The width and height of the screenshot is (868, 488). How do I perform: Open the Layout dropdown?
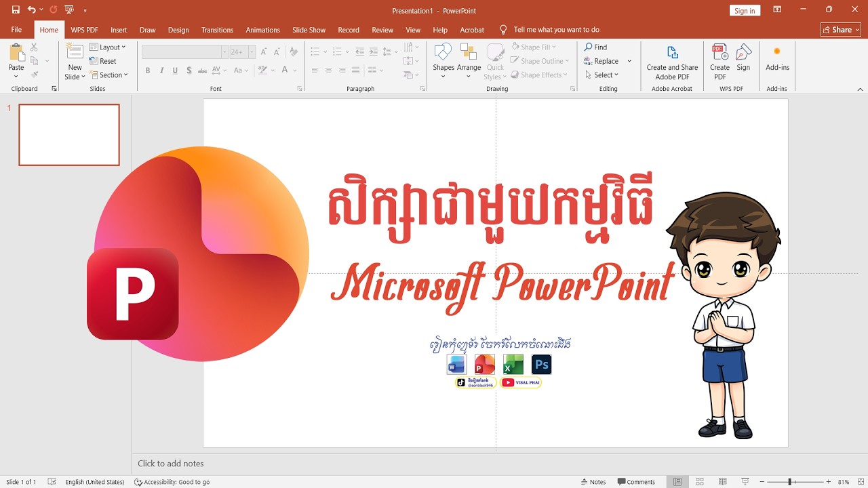(108, 47)
